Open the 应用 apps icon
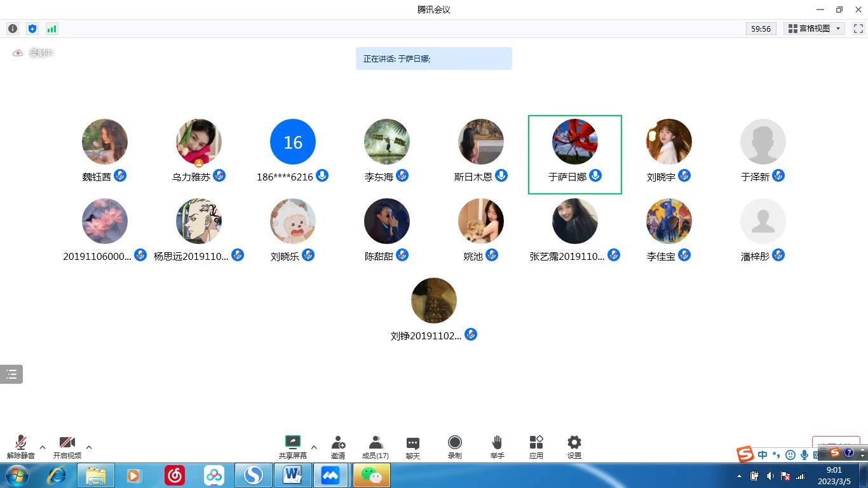 [536, 447]
